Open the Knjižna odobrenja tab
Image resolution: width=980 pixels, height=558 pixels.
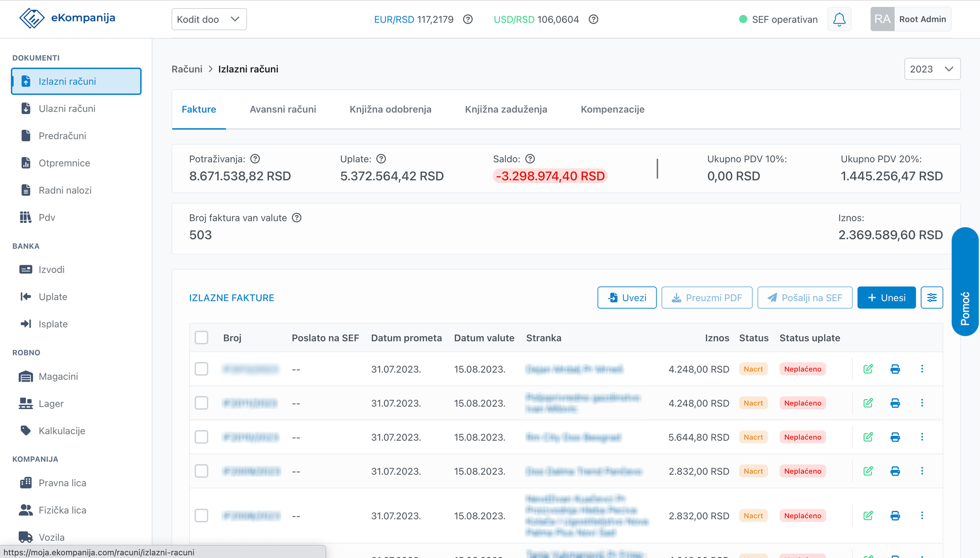click(x=390, y=109)
